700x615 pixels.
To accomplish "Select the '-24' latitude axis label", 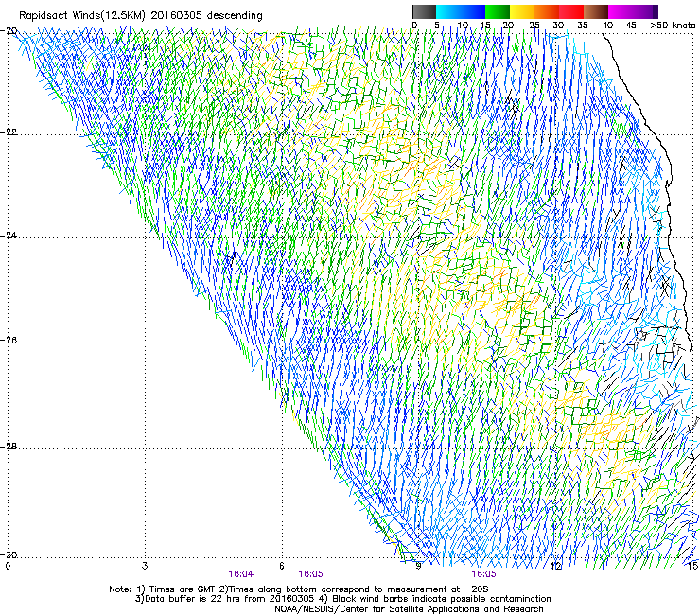I will click(x=9, y=235).
